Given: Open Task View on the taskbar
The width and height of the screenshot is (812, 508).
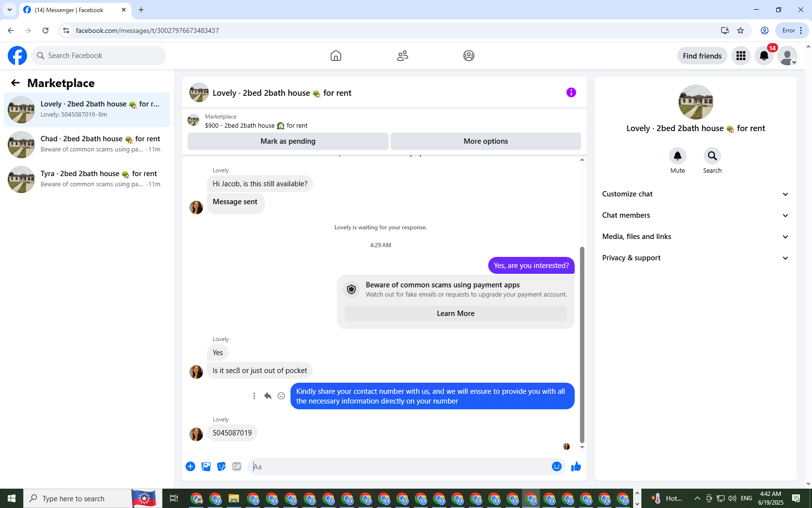Looking at the screenshot, I should [174, 498].
